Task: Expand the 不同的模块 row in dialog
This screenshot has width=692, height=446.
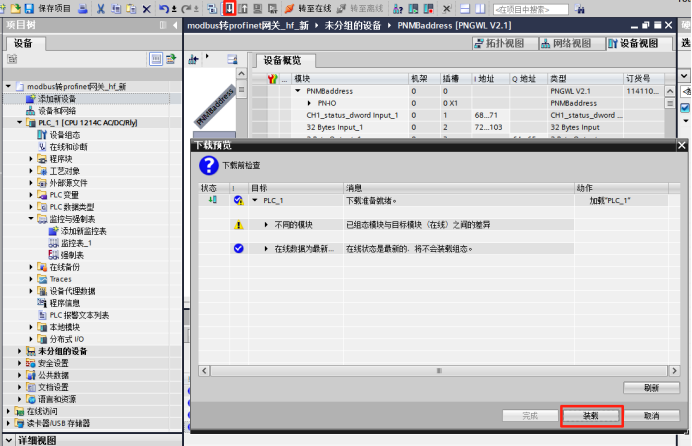Action: point(266,225)
